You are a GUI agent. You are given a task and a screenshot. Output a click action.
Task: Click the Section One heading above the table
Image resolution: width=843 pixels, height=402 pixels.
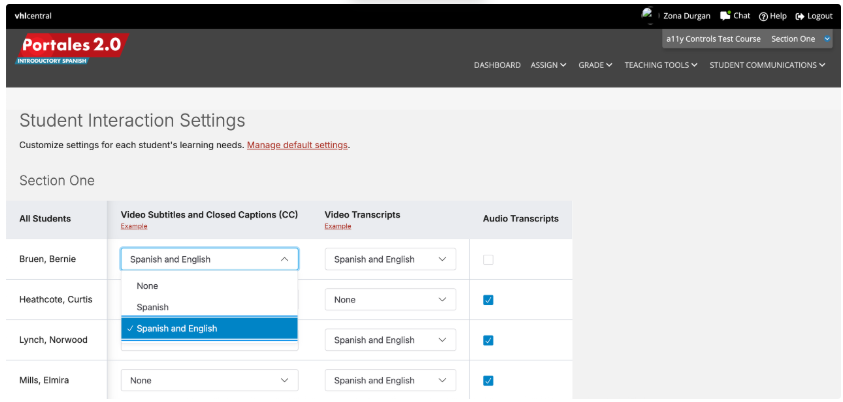pos(57,181)
